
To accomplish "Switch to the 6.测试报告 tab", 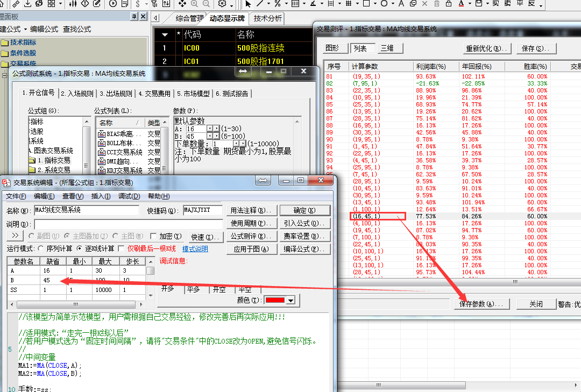I will click(232, 94).
